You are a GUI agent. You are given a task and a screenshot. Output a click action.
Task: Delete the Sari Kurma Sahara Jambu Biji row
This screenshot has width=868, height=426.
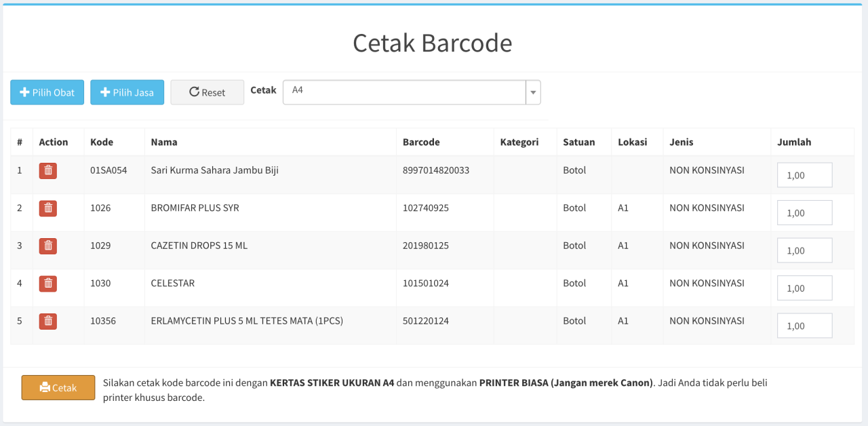pos(48,171)
